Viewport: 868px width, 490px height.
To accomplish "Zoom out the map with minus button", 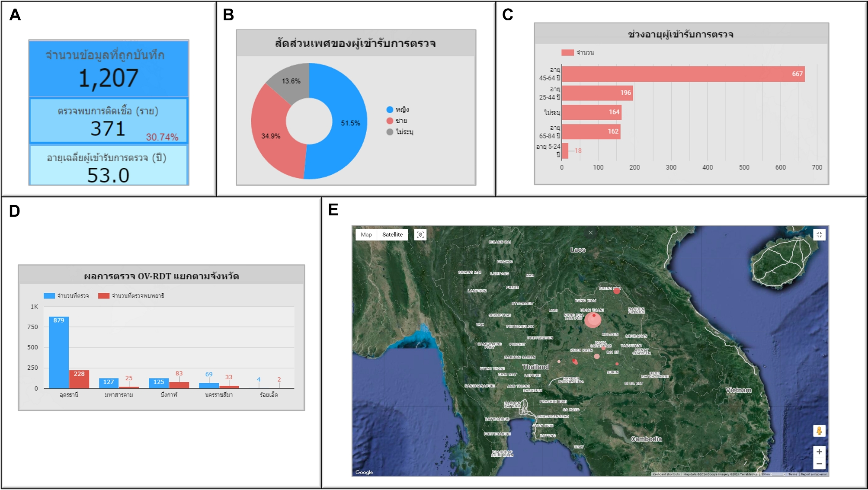I will pyautogui.click(x=819, y=464).
